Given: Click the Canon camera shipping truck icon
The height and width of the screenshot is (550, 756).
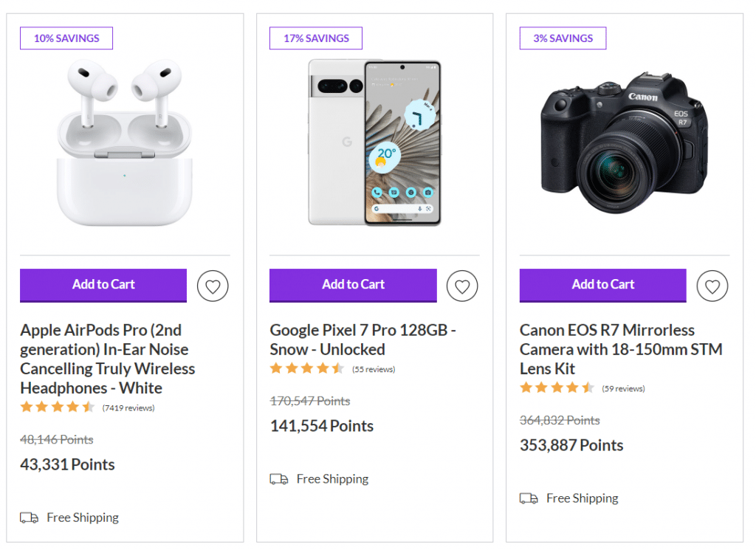Looking at the screenshot, I should pos(529,498).
